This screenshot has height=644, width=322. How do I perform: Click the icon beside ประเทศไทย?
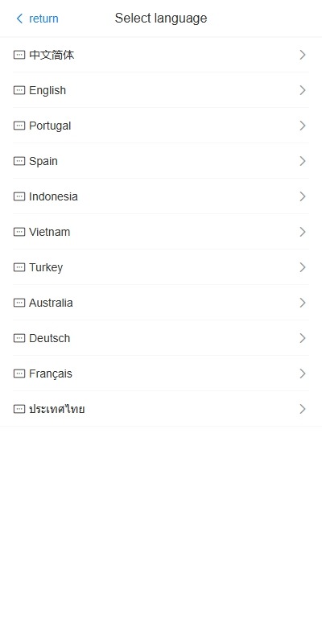[x=19, y=409]
